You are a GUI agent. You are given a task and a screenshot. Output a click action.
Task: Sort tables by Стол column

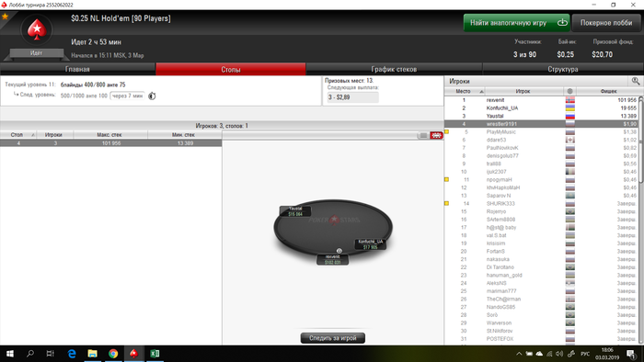18,134
